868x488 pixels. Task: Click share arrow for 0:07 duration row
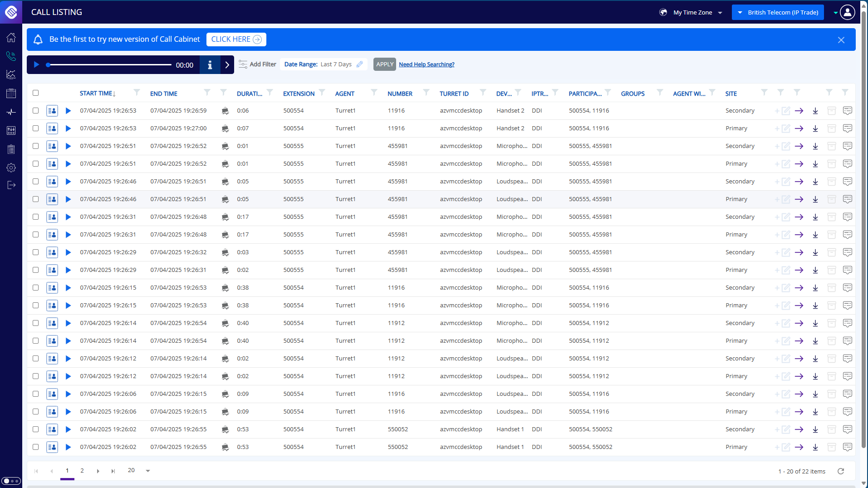point(799,128)
